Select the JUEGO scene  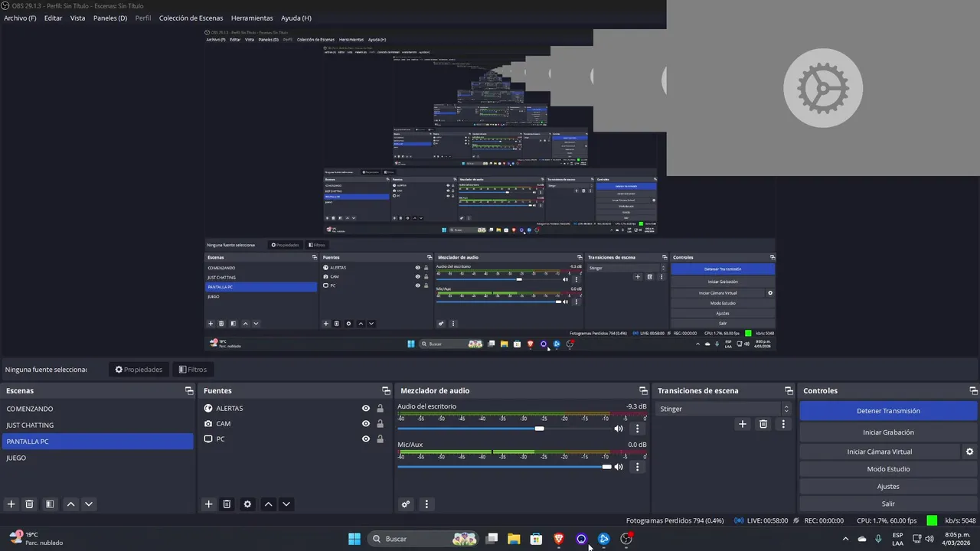pyautogui.click(x=97, y=458)
